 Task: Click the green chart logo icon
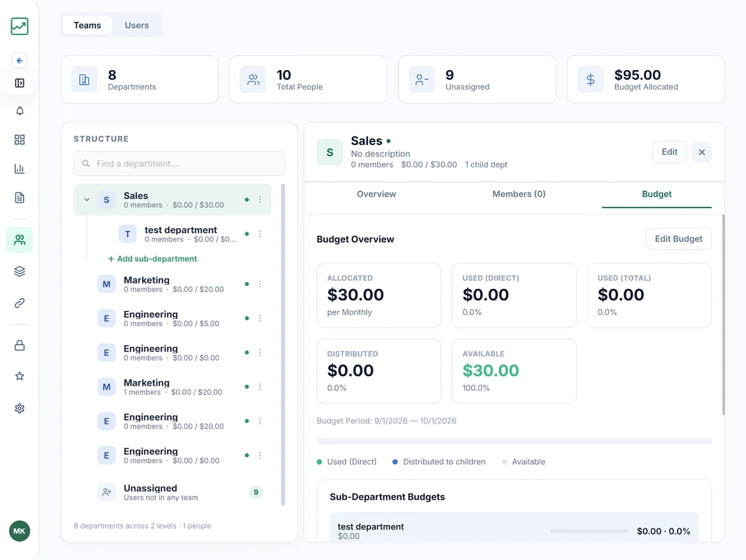click(20, 26)
